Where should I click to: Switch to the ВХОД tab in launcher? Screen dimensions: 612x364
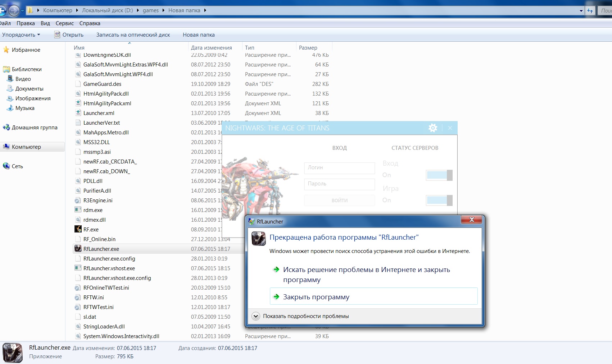tap(340, 148)
